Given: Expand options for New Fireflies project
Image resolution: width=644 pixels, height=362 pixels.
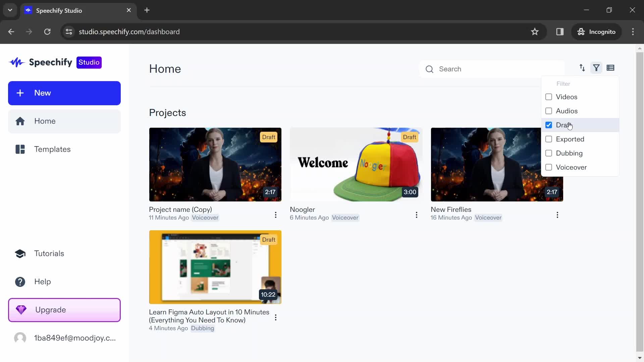Looking at the screenshot, I should click(x=557, y=215).
